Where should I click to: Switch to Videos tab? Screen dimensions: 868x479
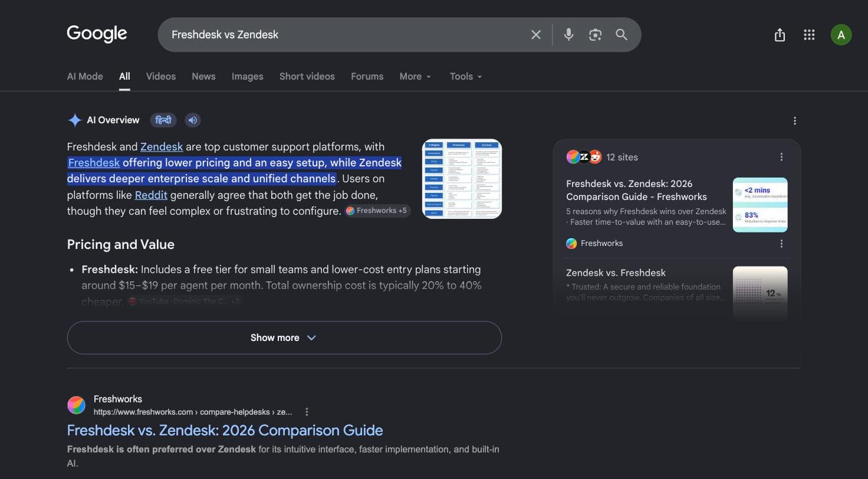(161, 76)
